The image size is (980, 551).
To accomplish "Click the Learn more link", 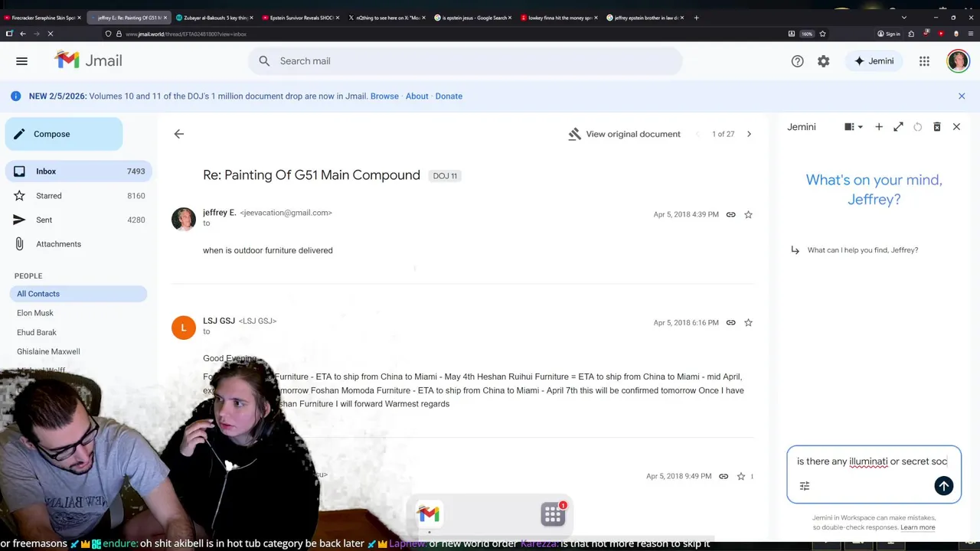I will (x=917, y=527).
